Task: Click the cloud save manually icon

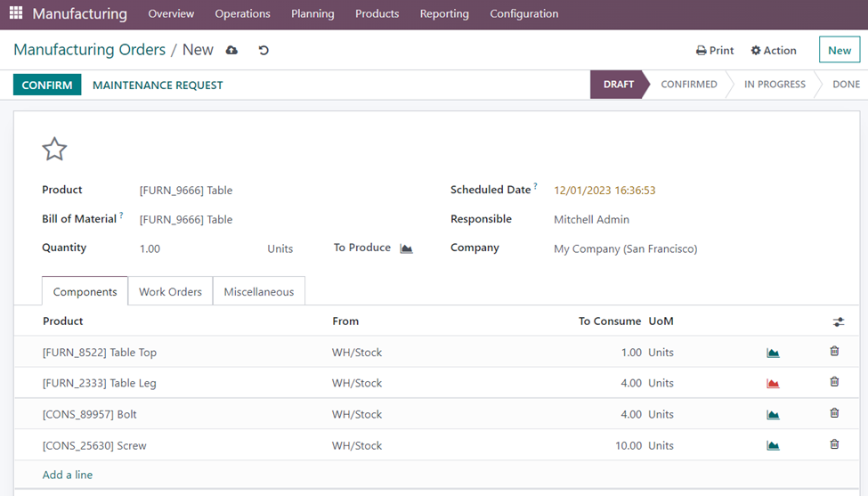Action: 232,51
